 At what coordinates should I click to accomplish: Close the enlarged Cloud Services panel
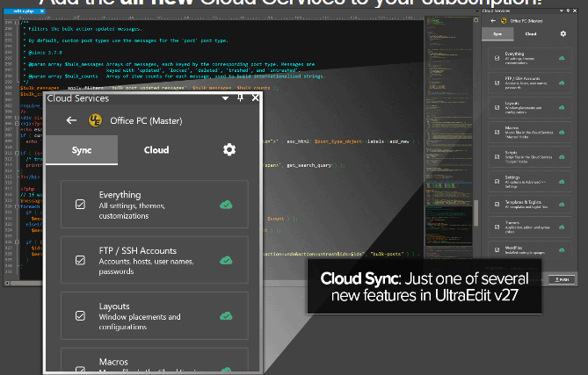[x=255, y=97]
